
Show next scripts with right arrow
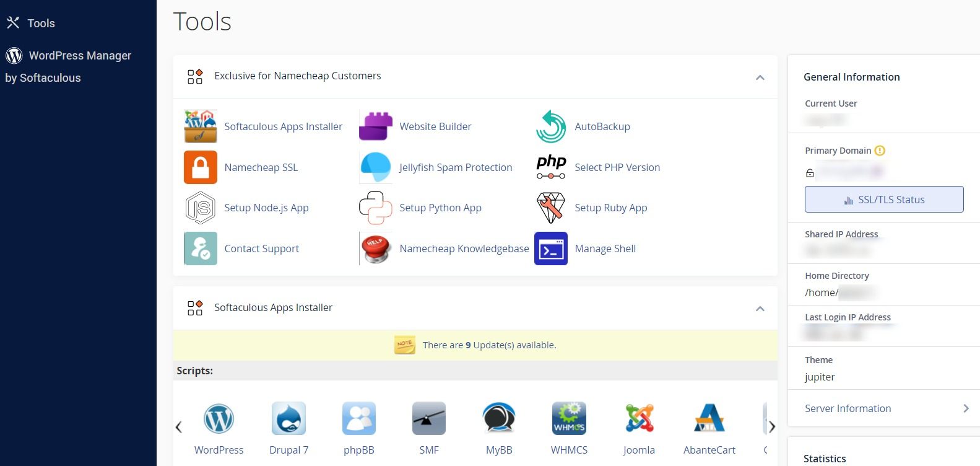pyautogui.click(x=772, y=426)
